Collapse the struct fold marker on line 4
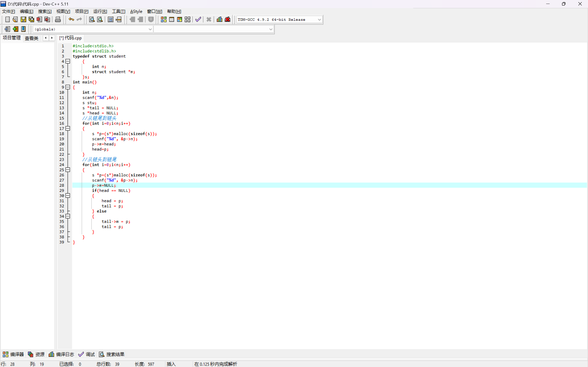Screen dimensions: 588x367 [68, 62]
